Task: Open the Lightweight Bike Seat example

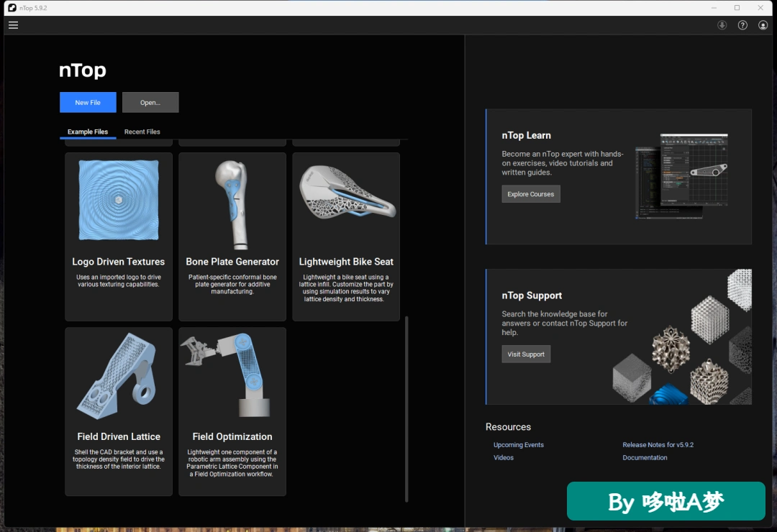Action: click(346, 237)
